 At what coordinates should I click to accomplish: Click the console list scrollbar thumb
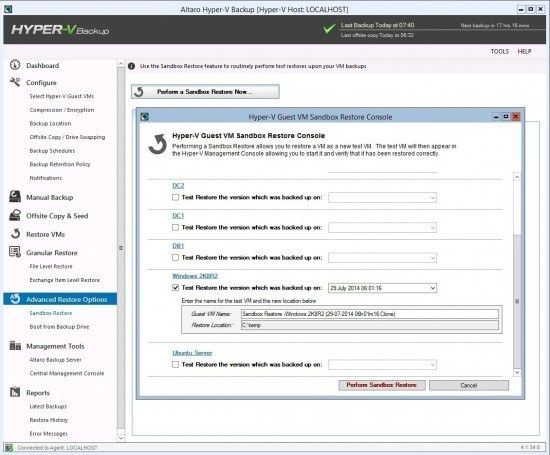coord(517,301)
